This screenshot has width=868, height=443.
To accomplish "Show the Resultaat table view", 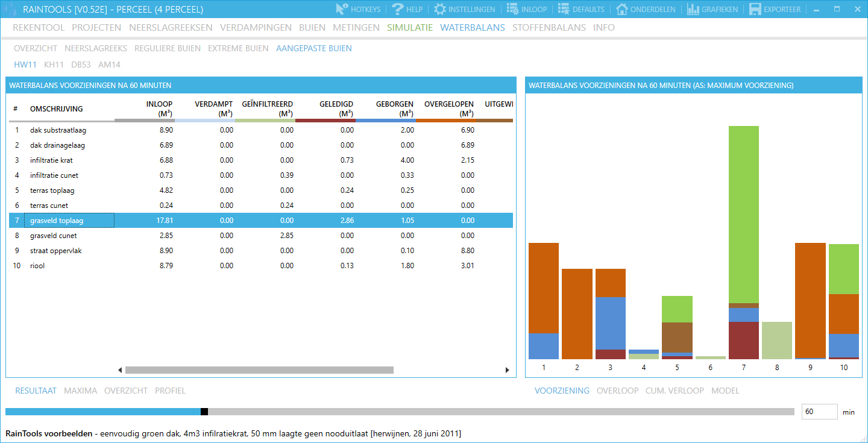I will click(x=36, y=391).
